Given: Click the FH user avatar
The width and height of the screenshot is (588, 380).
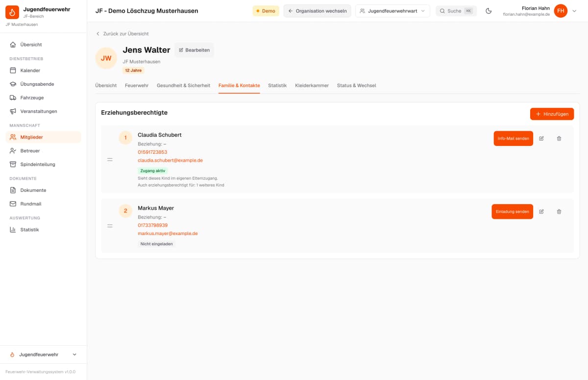Looking at the screenshot, I should [x=561, y=11].
